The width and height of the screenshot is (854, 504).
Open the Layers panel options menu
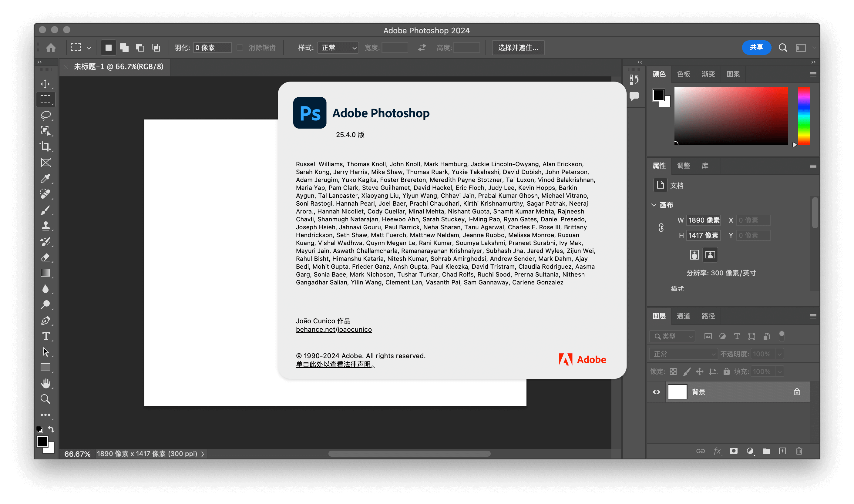[x=813, y=316]
